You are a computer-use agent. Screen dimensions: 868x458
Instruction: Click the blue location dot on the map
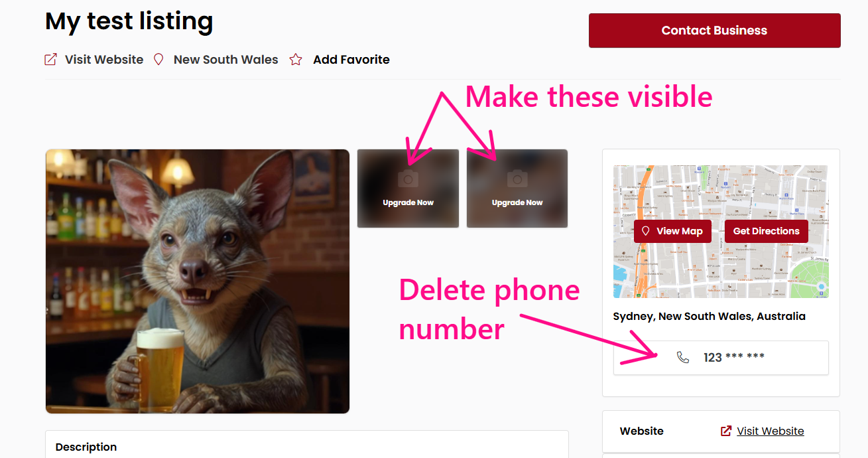[821, 287]
